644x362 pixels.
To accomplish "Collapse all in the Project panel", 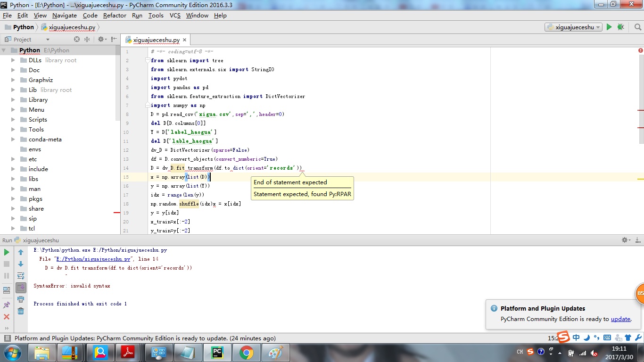I will [87, 39].
